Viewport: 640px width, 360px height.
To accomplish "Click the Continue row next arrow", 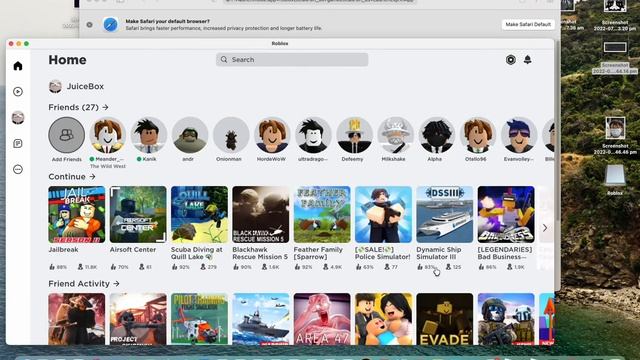I will (545, 228).
